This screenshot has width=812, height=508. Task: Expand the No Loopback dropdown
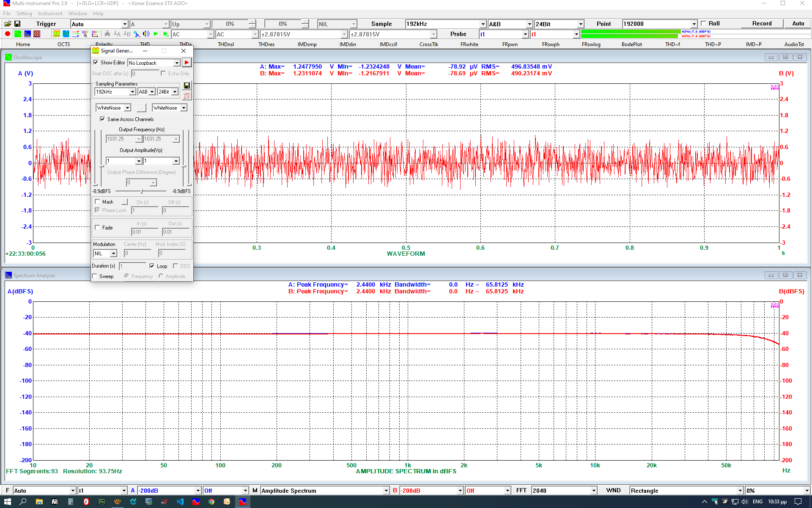pyautogui.click(x=177, y=63)
